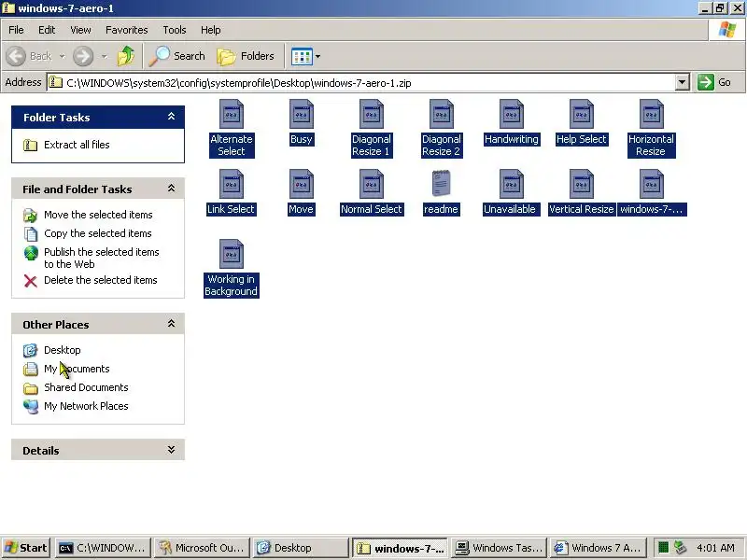Switch to Desktop taskbar button
This screenshot has height=560, width=747.
pos(301,548)
